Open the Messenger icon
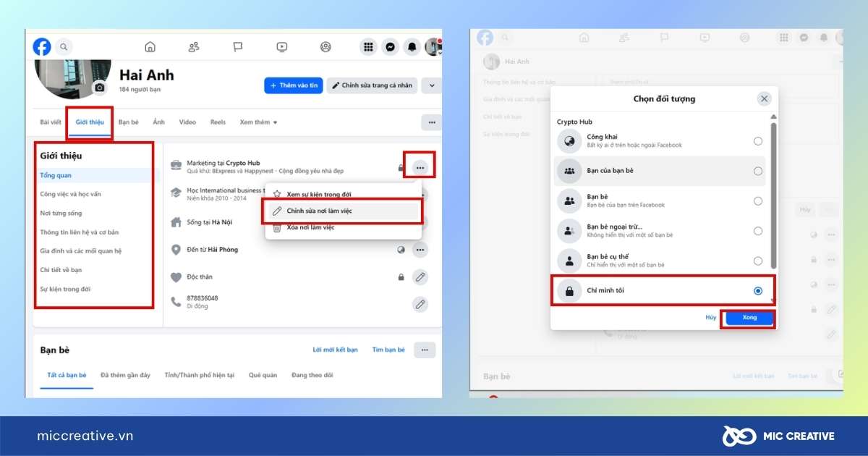The image size is (868, 456). click(390, 47)
